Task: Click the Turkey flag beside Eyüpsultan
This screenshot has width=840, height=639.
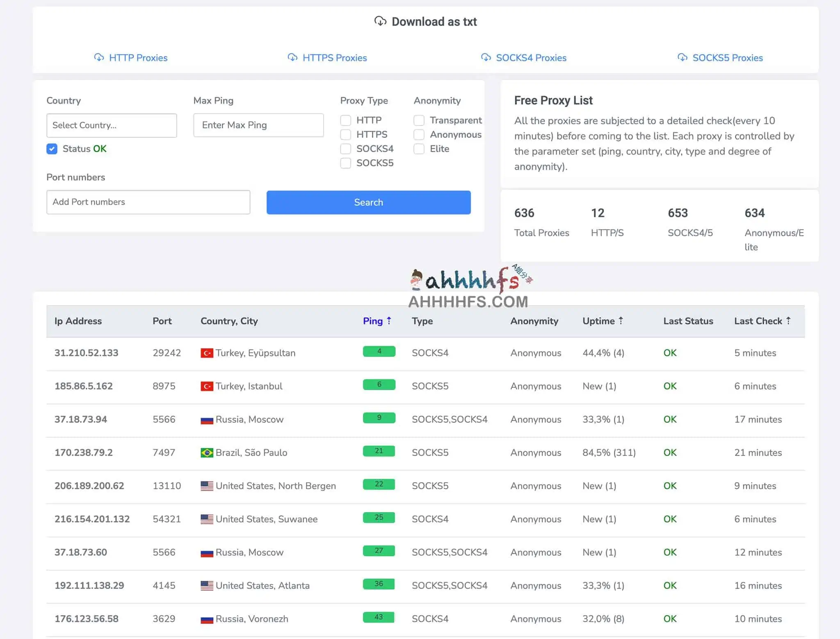Action: (x=207, y=353)
